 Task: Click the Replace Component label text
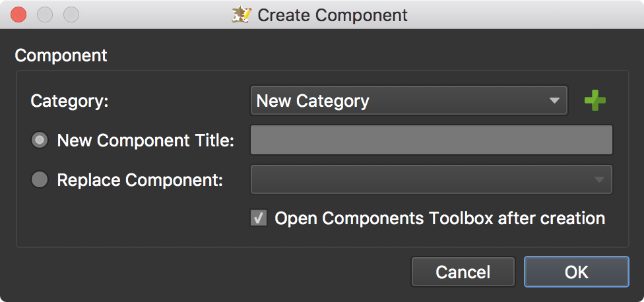(x=140, y=180)
